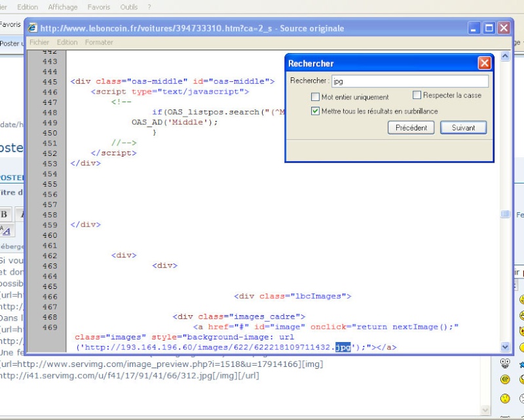Click the Suivant button
The height and width of the screenshot is (420, 524).
(463, 128)
